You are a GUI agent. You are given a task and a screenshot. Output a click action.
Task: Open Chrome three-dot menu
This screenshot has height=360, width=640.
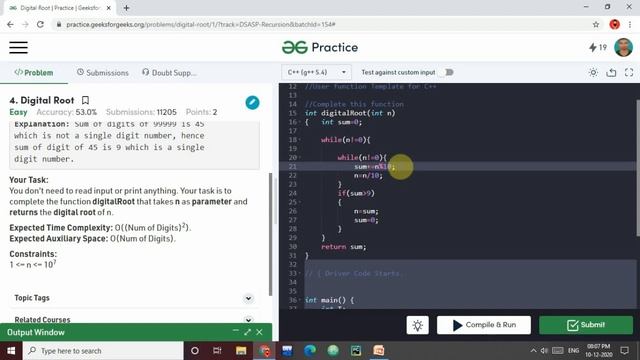[630, 24]
